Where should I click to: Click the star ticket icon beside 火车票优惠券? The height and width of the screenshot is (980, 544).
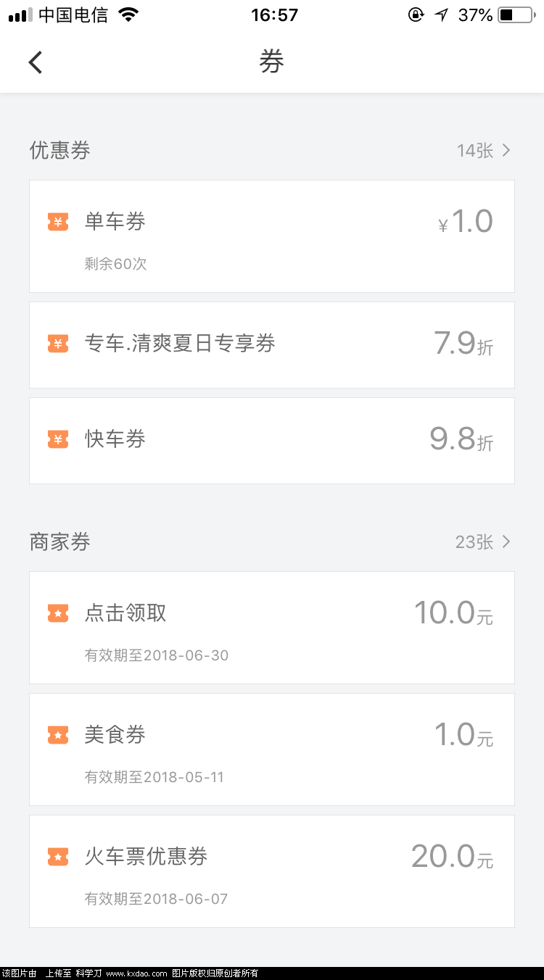point(58,857)
